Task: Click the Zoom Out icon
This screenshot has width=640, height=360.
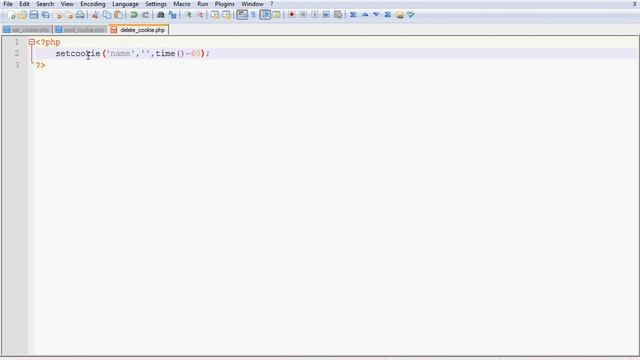Action: 200,15
